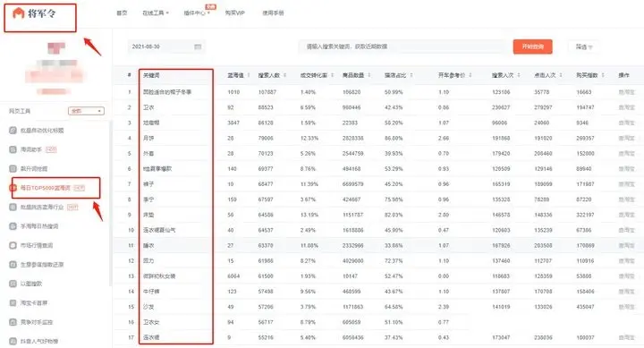Open 每日TOP5000蓝海词 via its red icon

(13, 188)
